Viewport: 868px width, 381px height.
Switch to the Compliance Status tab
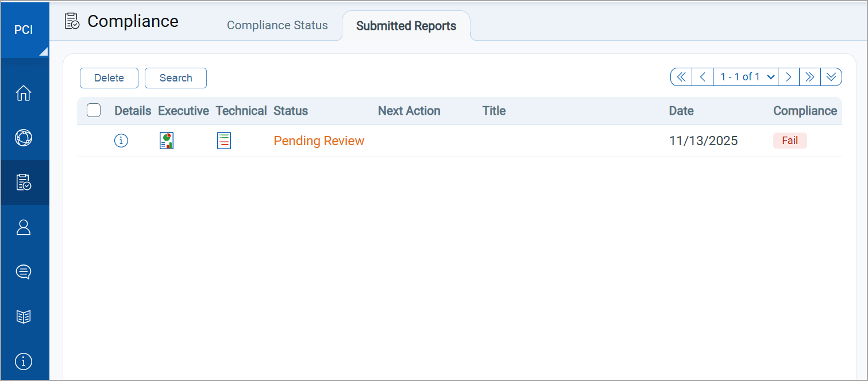(277, 25)
